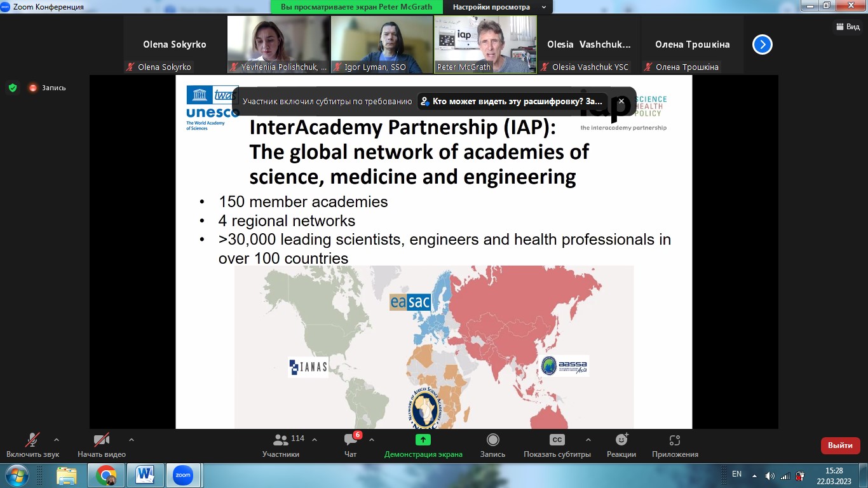Click muted mic icon on Olena Sokyrko label
The width and height of the screenshot is (868, 488).
131,67
